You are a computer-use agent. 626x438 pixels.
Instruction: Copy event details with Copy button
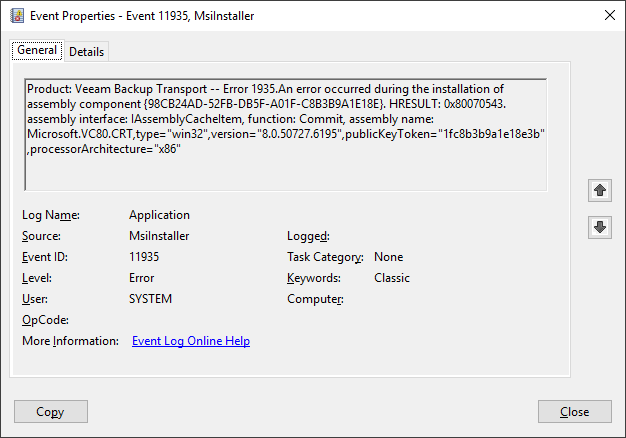point(51,412)
